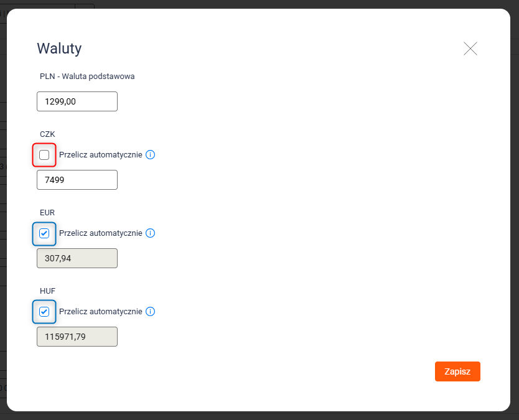
Task: Click the Waluty dialog title
Action: 59,49
